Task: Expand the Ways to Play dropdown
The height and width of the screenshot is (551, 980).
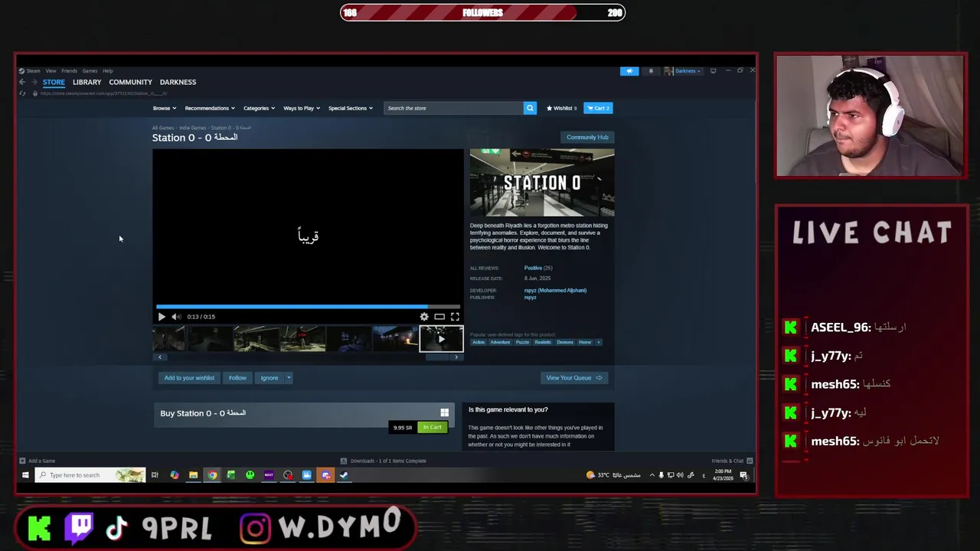Action: click(x=301, y=108)
